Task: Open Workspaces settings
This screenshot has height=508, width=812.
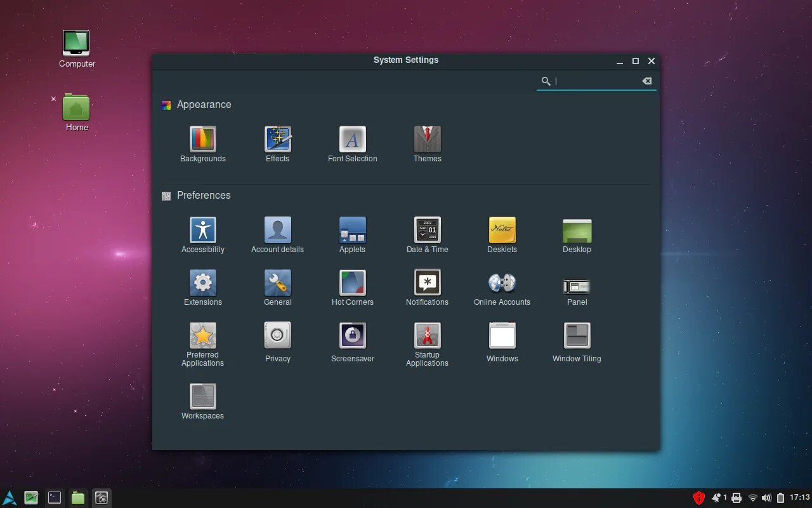Action: pyautogui.click(x=203, y=401)
